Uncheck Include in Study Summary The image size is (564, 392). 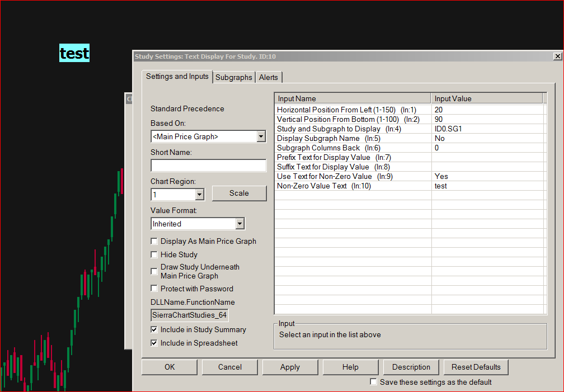point(154,330)
